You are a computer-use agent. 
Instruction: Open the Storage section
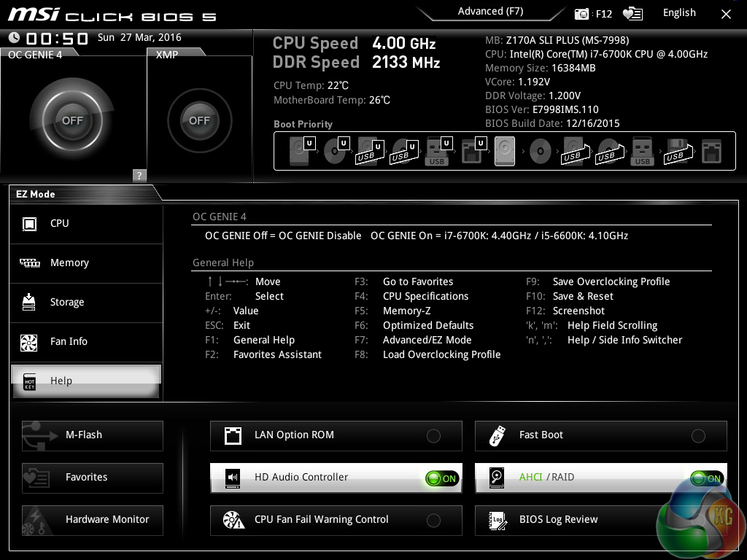(86, 303)
